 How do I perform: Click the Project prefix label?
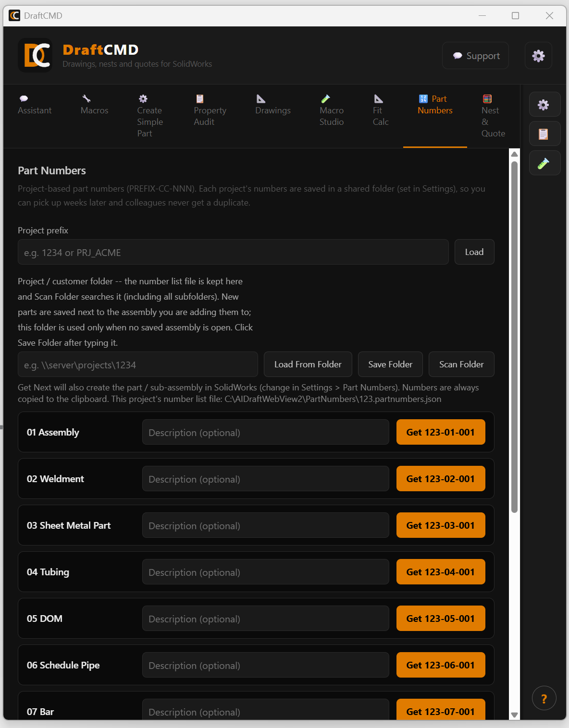click(43, 231)
